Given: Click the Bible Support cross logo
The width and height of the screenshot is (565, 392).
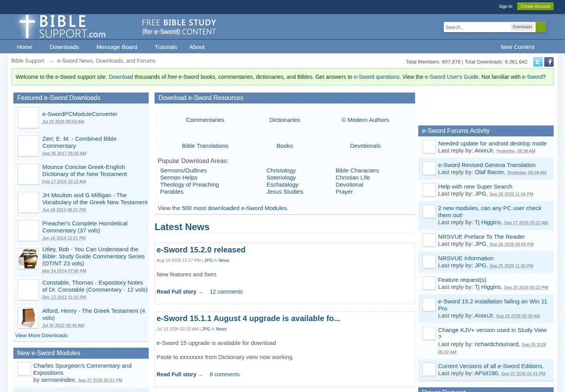Looking at the screenshot, I should click(x=63, y=27).
